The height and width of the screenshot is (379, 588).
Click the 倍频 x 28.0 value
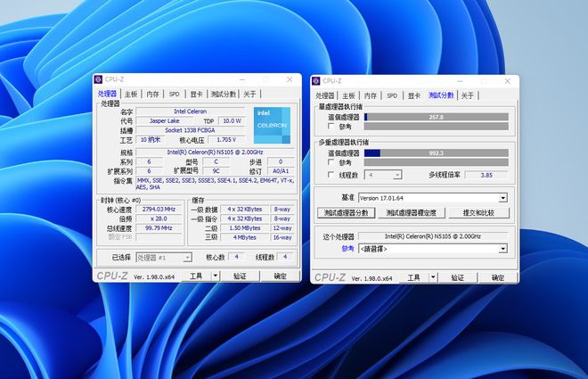159,218
